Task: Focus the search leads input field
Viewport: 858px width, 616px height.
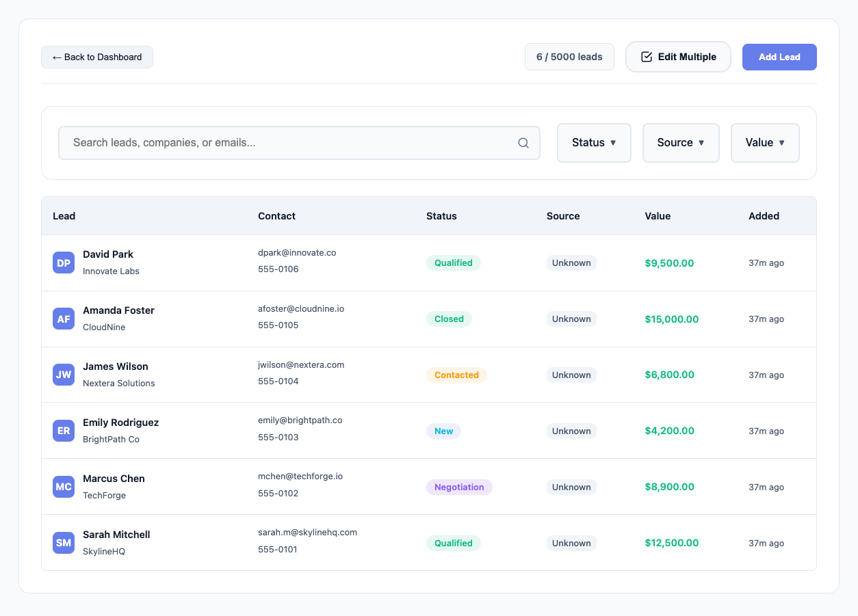Action: pos(291,143)
